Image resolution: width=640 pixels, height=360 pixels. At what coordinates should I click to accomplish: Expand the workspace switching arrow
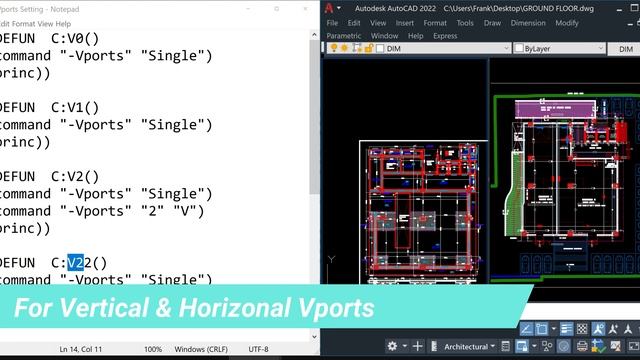click(405, 346)
